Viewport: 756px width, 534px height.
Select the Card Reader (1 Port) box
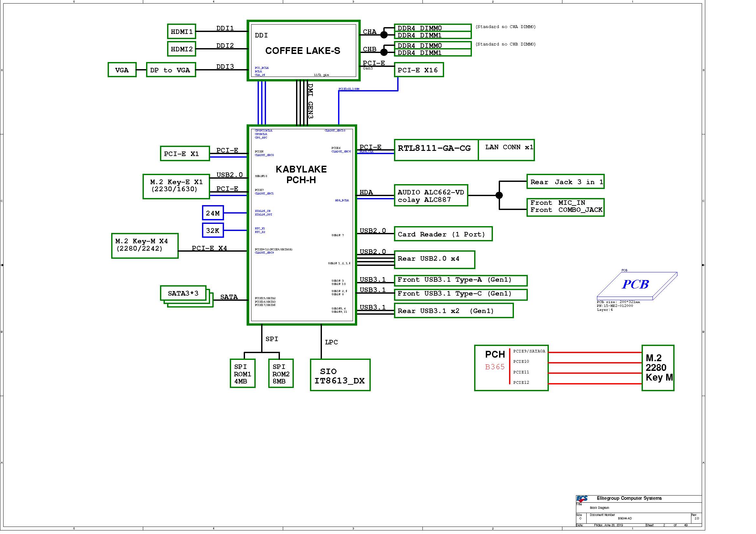[443, 234]
